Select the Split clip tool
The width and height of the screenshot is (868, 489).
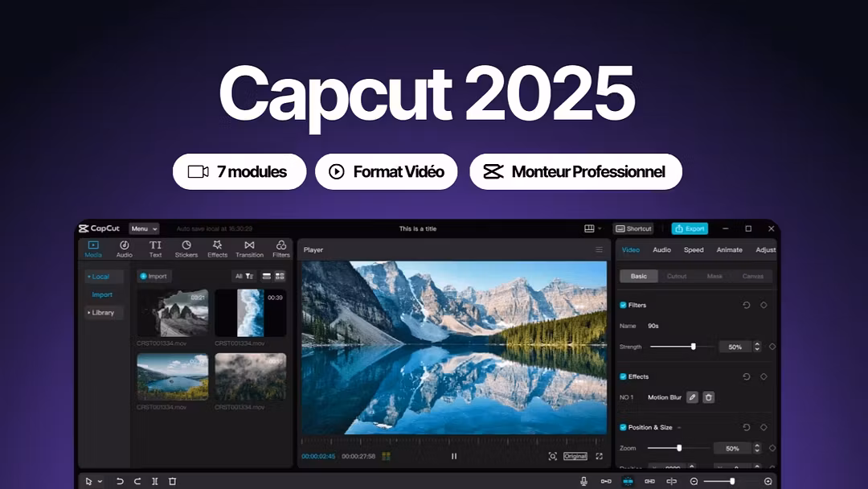coord(155,481)
